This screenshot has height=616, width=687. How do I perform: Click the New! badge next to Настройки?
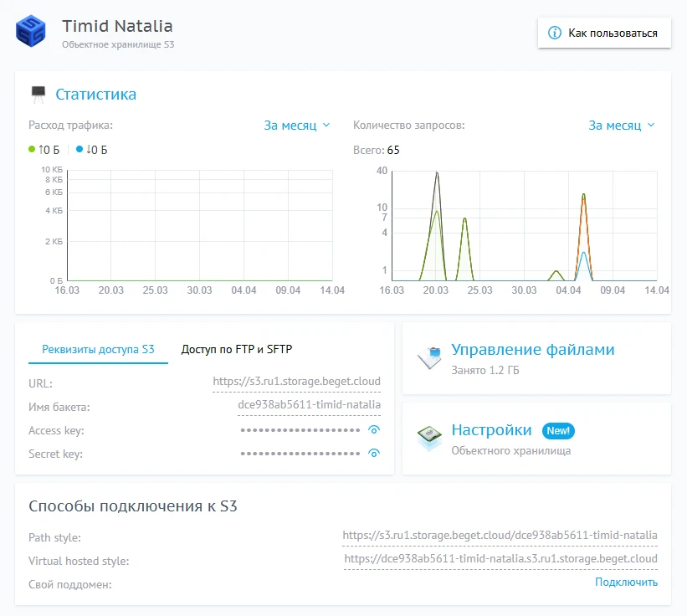coord(558,431)
